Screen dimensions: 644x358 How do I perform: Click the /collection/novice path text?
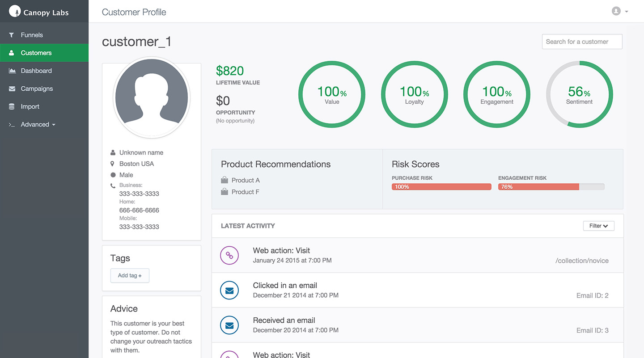coord(582,261)
